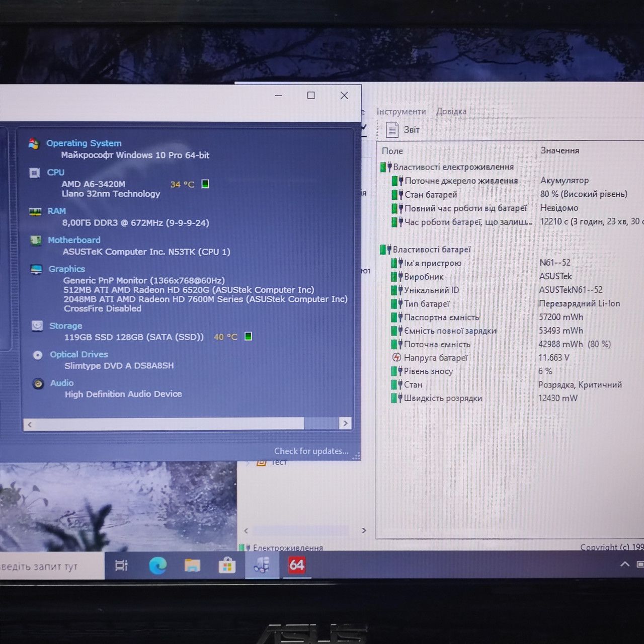Open the Інструменти menu
This screenshot has width=644, height=644.
pyautogui.click(x=401, y=112)
